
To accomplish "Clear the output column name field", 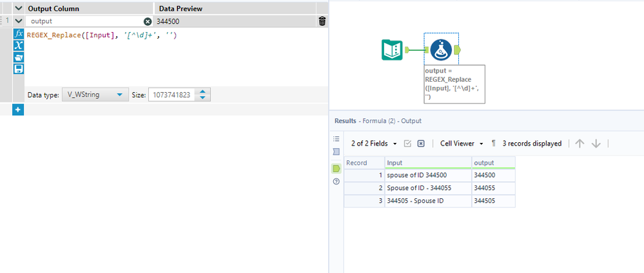I will pos(148,21).
